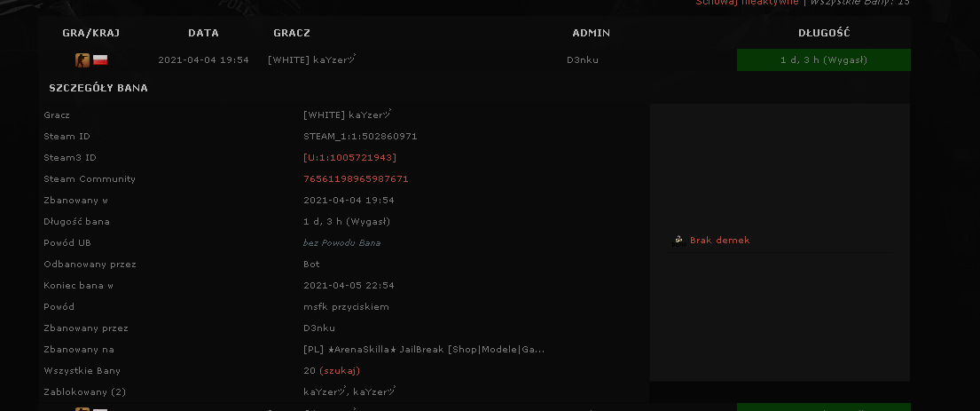
Task: Sort by DATA column header
Action: (204, 33)
